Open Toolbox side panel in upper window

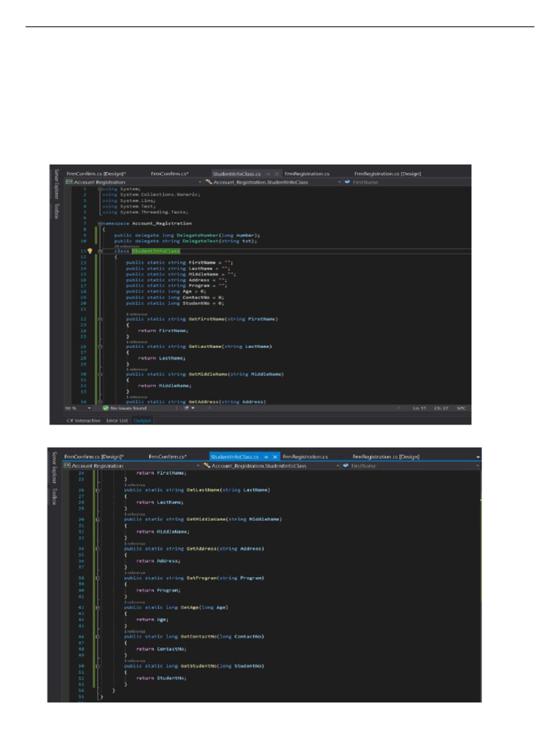click(56, 212)
